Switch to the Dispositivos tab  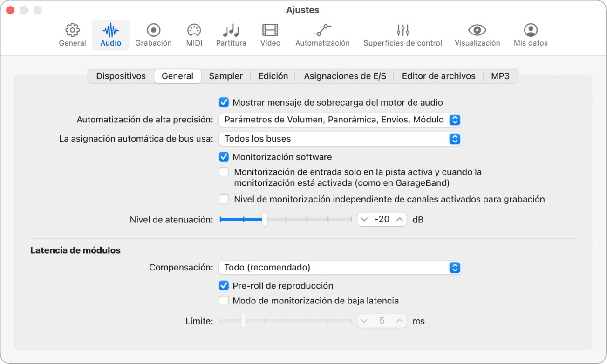[120, 75]
